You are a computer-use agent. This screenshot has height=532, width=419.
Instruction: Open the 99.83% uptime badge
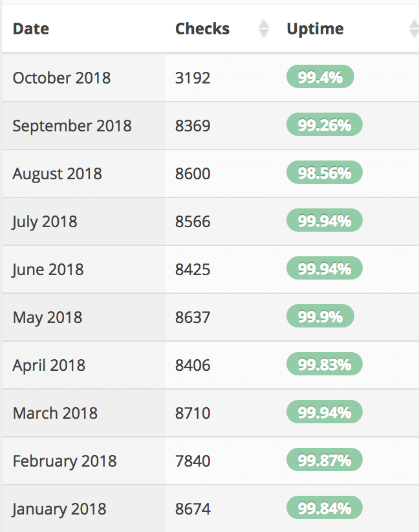point(325,364)
